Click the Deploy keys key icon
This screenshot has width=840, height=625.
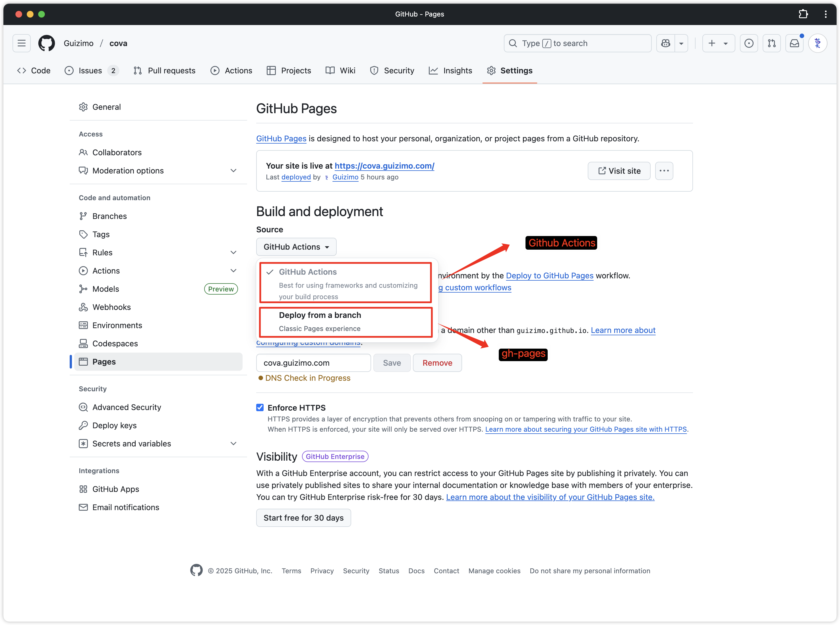[x=83, y=425]
